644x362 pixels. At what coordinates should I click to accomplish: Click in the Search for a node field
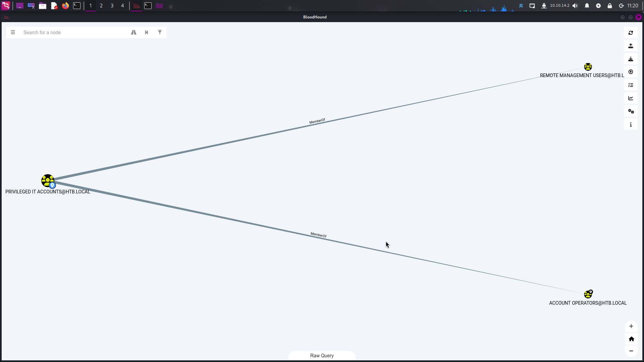[x=74, y=33]
